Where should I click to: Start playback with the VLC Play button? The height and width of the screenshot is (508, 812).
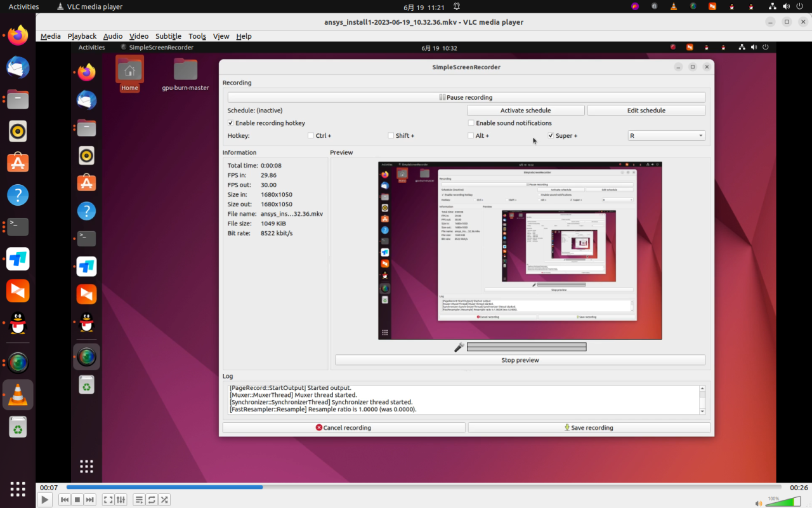click(x=44, y=500)
